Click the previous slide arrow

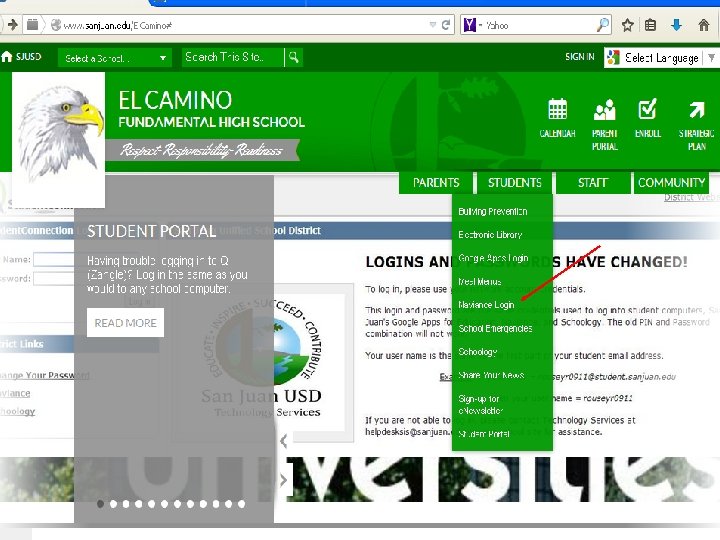[x=283, y=441]
